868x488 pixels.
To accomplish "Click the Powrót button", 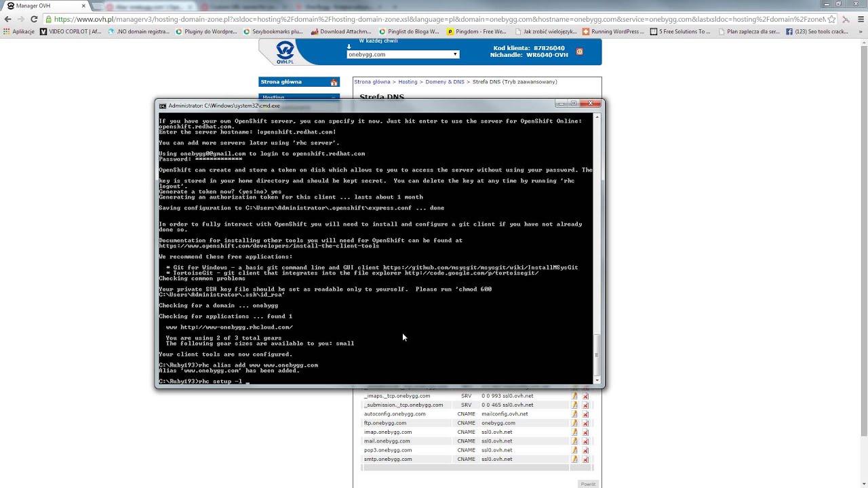I will pyautogui.click(x=588, y=484).
